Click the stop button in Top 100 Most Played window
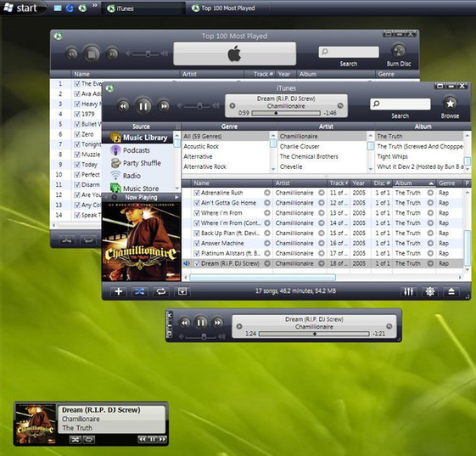Screen dimensions: 476x456 click(x=92, y=54)
